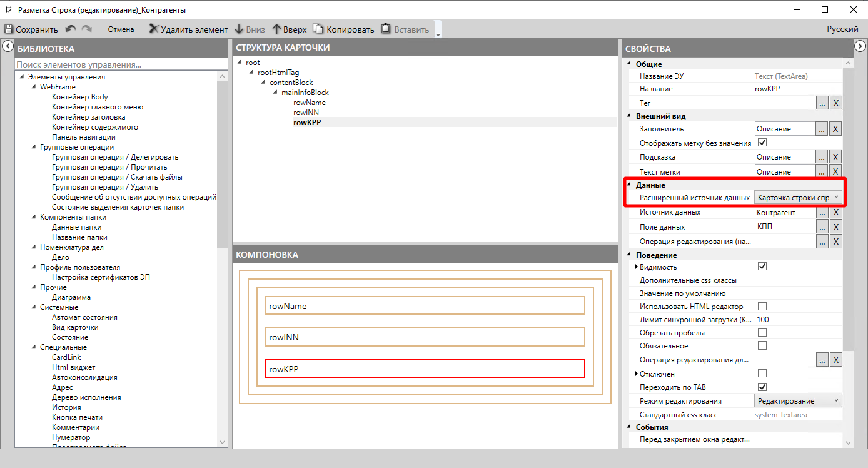Move element down with Вниз
This screenshot has width=868, height=468.
point(250,29)
